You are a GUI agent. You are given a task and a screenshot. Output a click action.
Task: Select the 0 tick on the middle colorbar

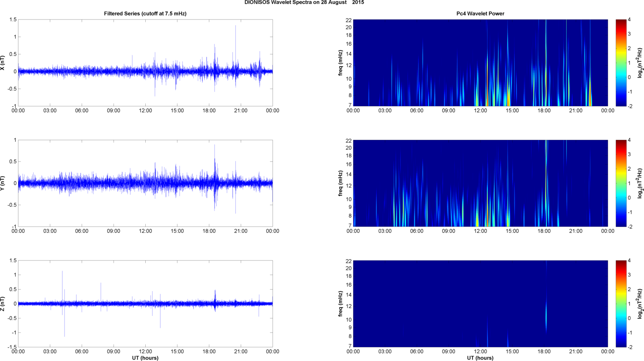tap(630, 198)
